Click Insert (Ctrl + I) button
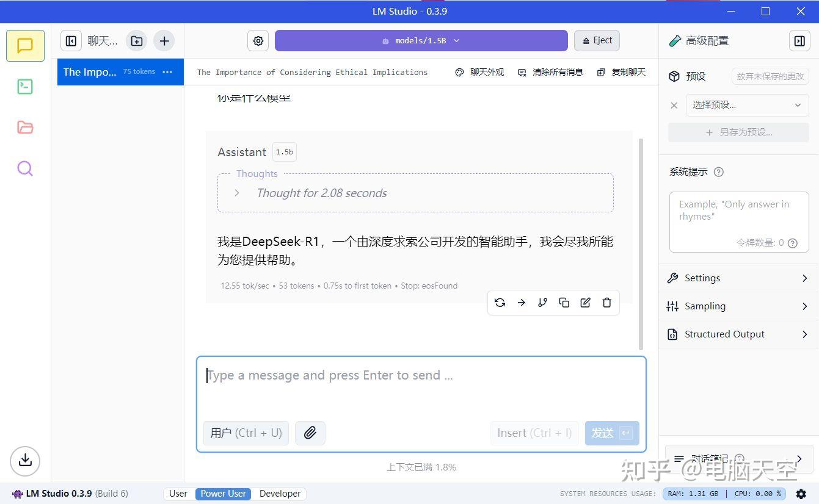Screen dimensions: 819x504 coord(534,433)
